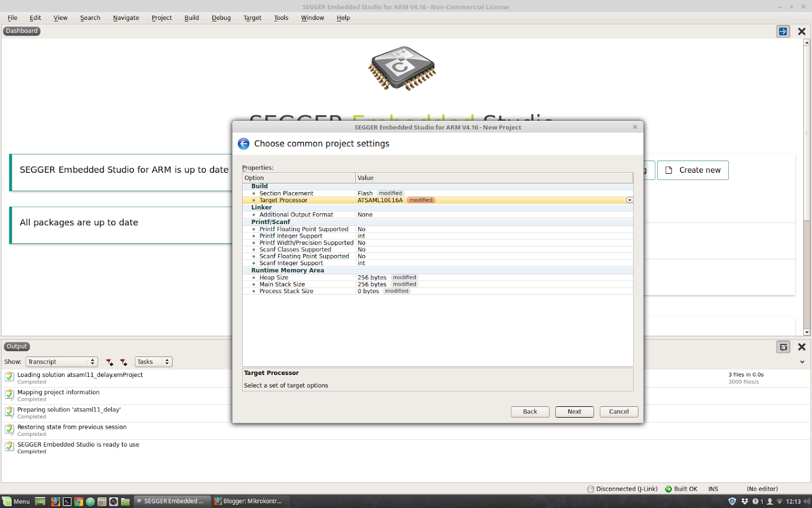Click the task icon for SEGGER ready to use
Image resolution: width=812 pixels, height=508 pixels.
[x=9, y=447]
